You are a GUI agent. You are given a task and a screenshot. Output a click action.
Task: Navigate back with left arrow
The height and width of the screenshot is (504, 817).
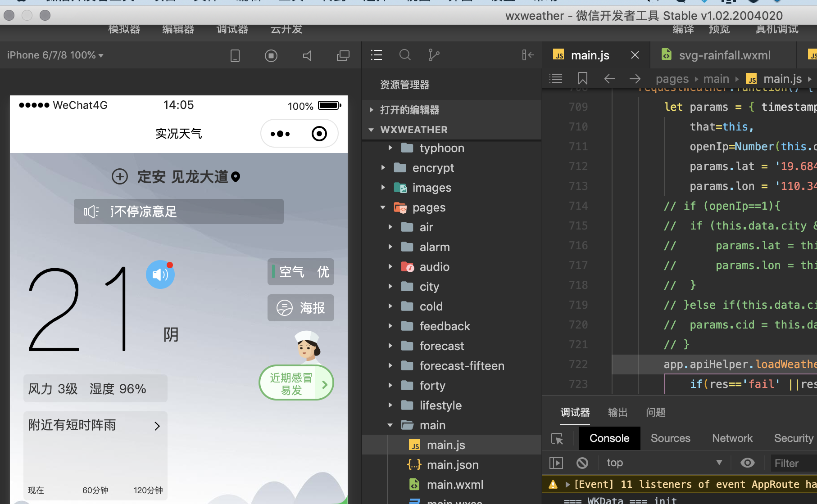tap(610, 79)
